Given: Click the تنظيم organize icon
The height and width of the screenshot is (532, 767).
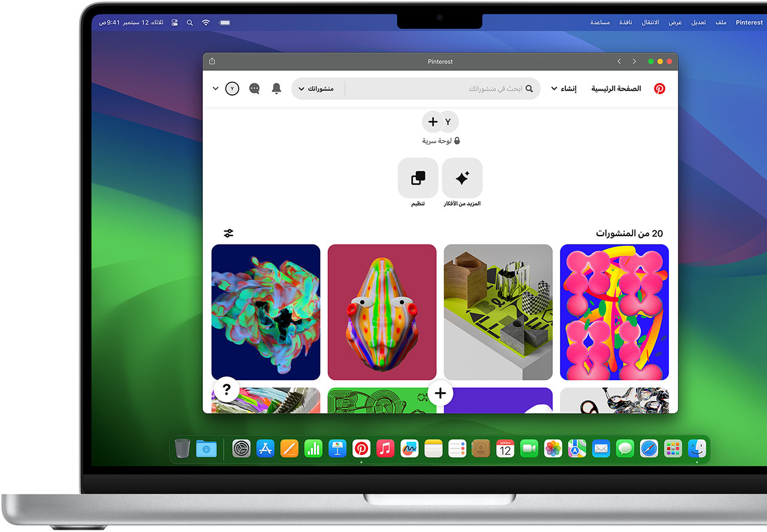Looking at the screenshot, I should pos(418,178).
